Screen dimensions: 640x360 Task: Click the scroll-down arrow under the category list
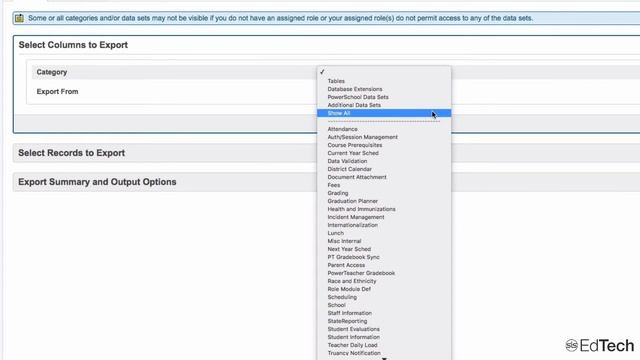(384, 358)
